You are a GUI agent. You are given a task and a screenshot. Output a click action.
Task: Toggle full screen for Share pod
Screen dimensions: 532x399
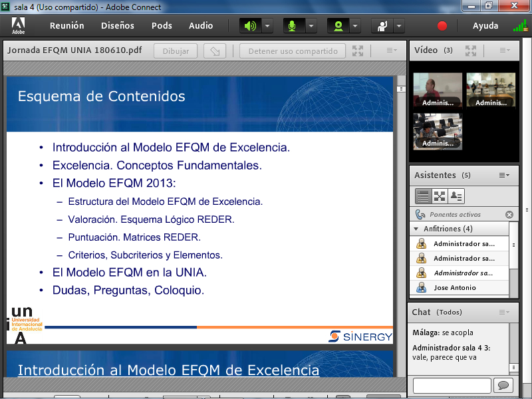click(x=358, y=51)
